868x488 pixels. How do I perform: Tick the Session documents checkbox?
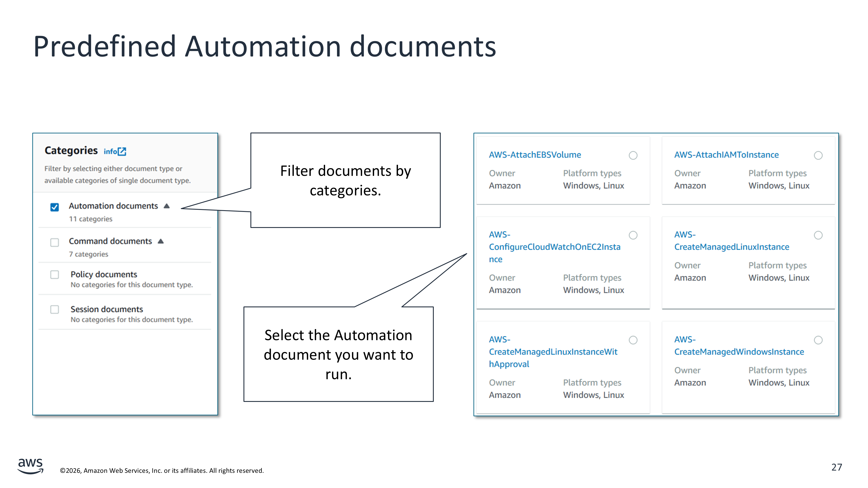coord(55,310)
